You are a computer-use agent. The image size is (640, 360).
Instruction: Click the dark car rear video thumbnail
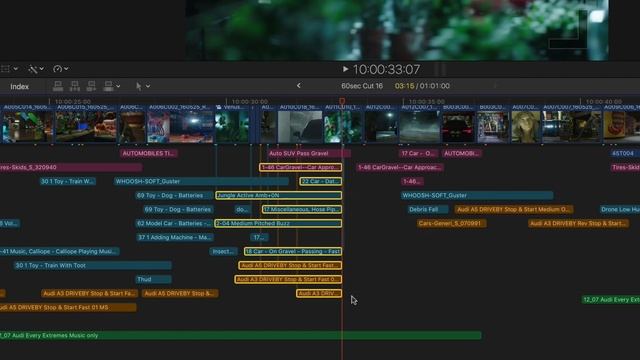click(458, 127)
